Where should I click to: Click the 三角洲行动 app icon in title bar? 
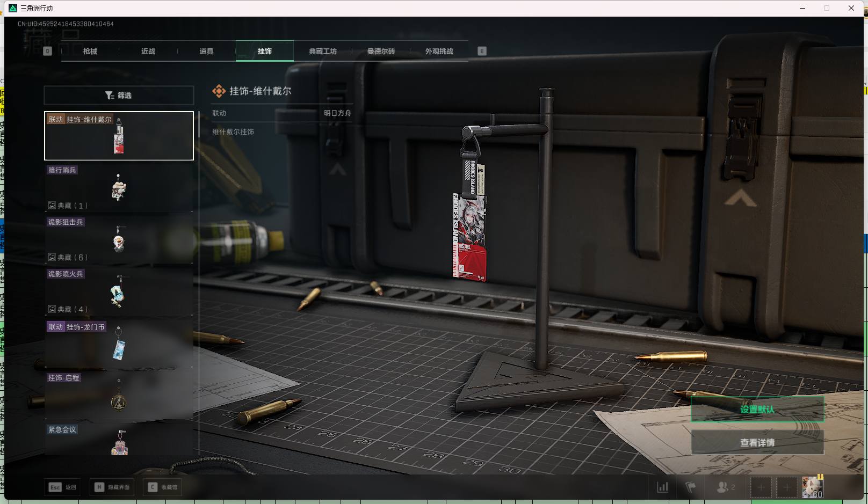coord(13,8)
